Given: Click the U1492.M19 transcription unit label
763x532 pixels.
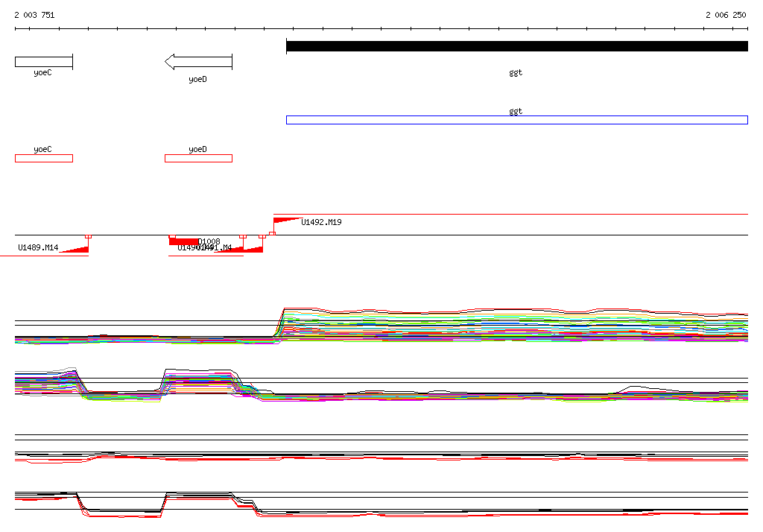Looking at the screenshot, I should 321,222.
